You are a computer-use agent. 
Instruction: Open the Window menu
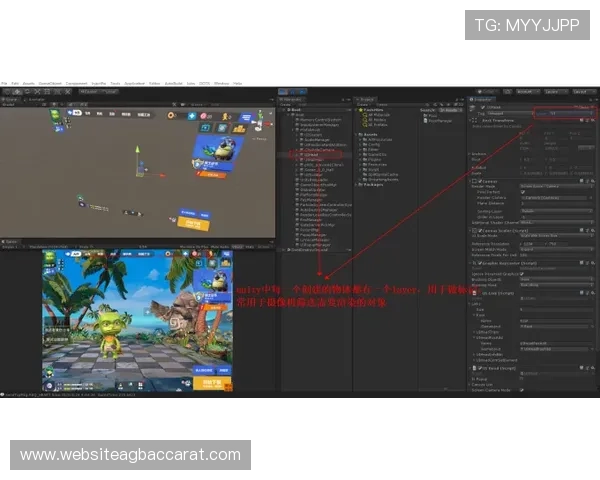click(221, 83)
